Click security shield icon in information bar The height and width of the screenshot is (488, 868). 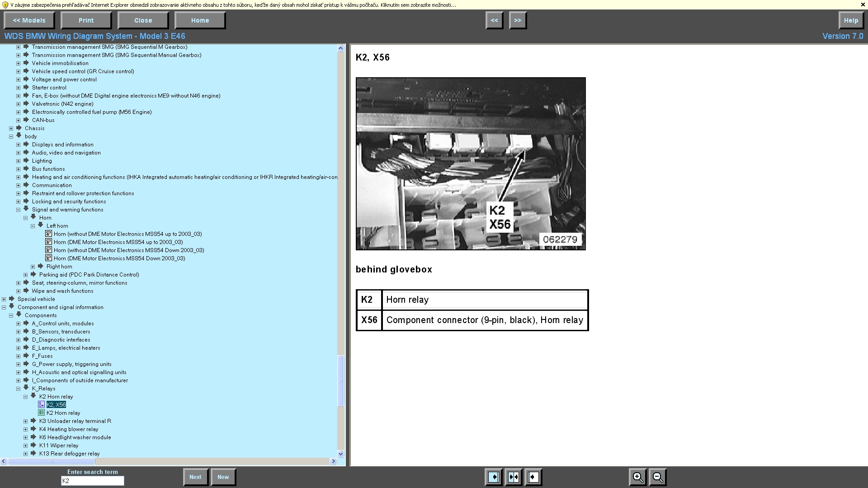[5, 5]
